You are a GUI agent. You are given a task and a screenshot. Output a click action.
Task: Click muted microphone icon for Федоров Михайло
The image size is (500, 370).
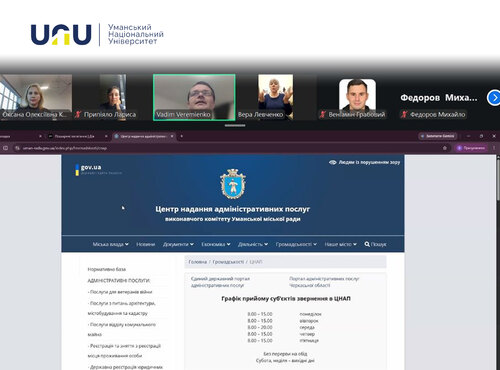pyautogui.click(x=404, y=115)
